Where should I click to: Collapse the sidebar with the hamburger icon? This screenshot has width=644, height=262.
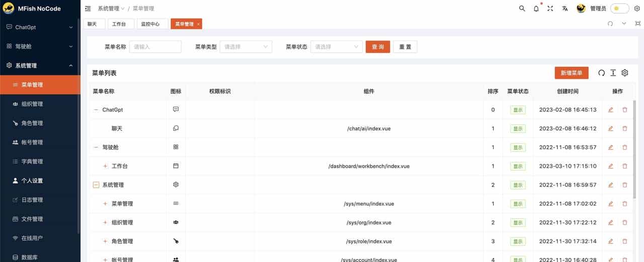88,9
